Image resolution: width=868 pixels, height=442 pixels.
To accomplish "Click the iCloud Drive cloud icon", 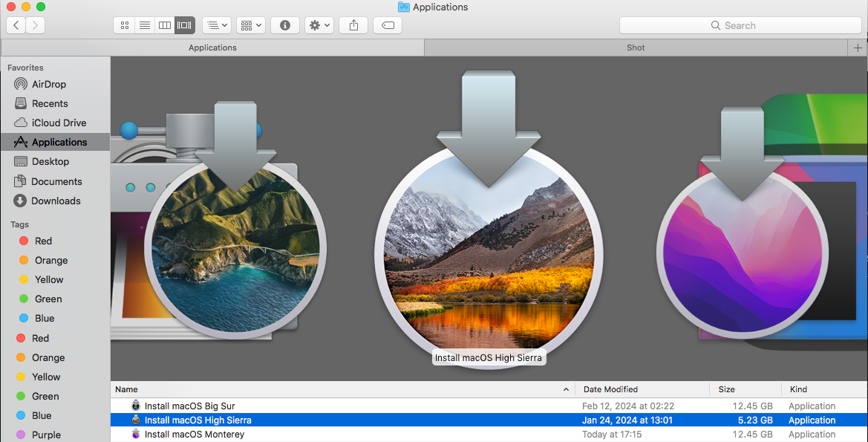I will [x=21, y=123].
